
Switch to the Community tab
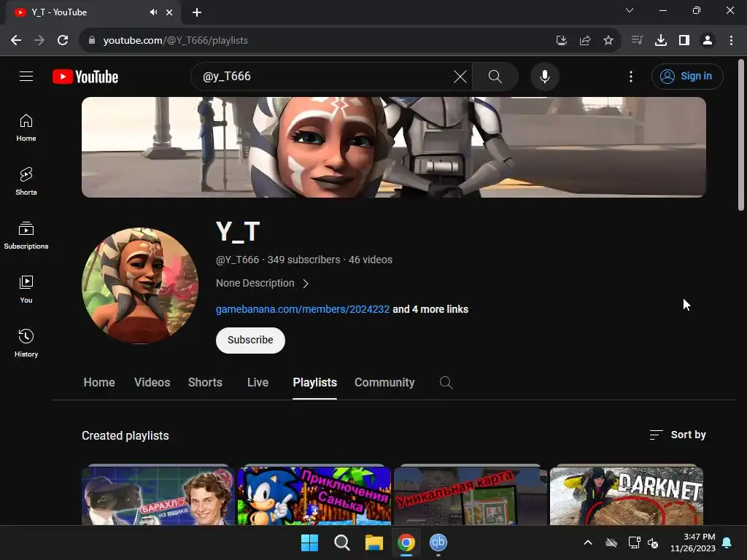[x=384, y=382]
